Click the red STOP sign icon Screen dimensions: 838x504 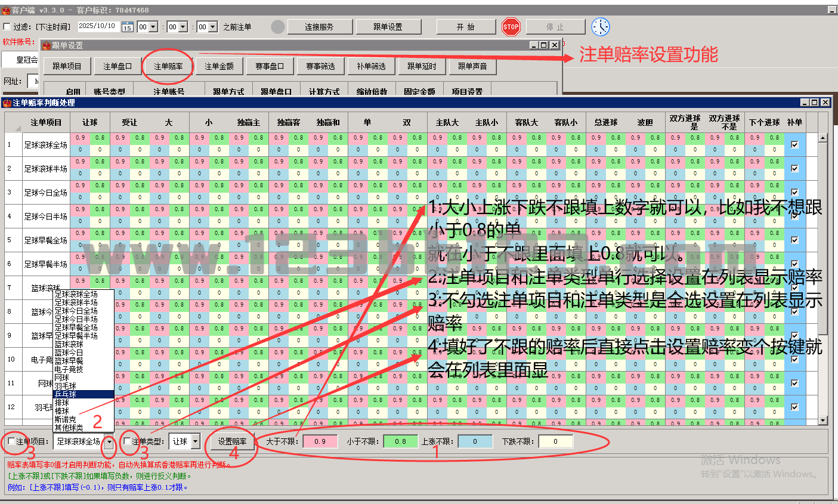click(511, 27)
